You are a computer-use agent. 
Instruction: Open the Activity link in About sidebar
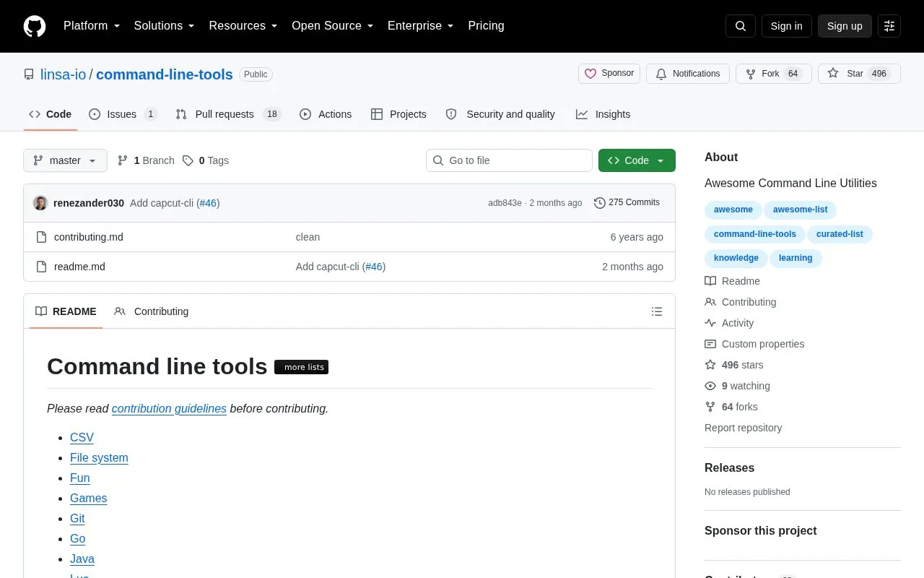(x=729, y=323)
